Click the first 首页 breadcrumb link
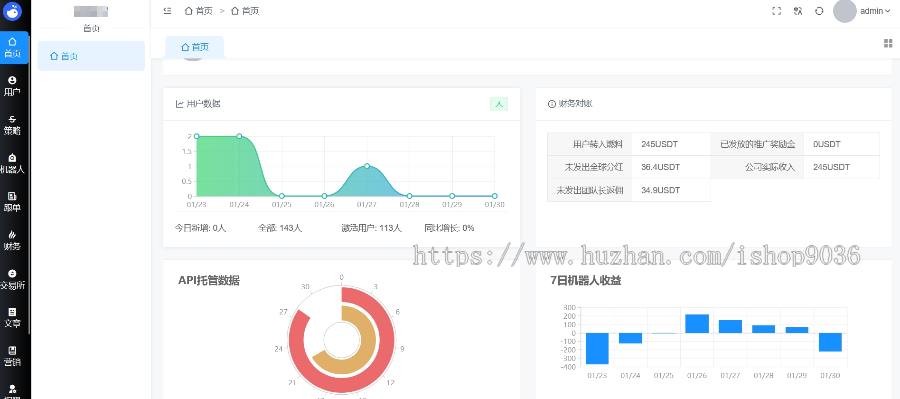Screen dimensions: 900x399 [x=199, y=11]
